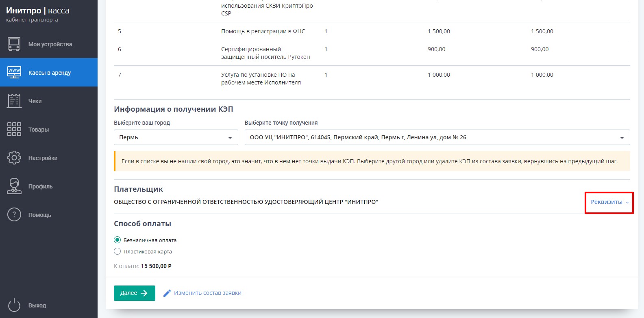This screenshot has width=644, height=318.
Task: Open the Товары sidebar section label
Action: point(39,130)
